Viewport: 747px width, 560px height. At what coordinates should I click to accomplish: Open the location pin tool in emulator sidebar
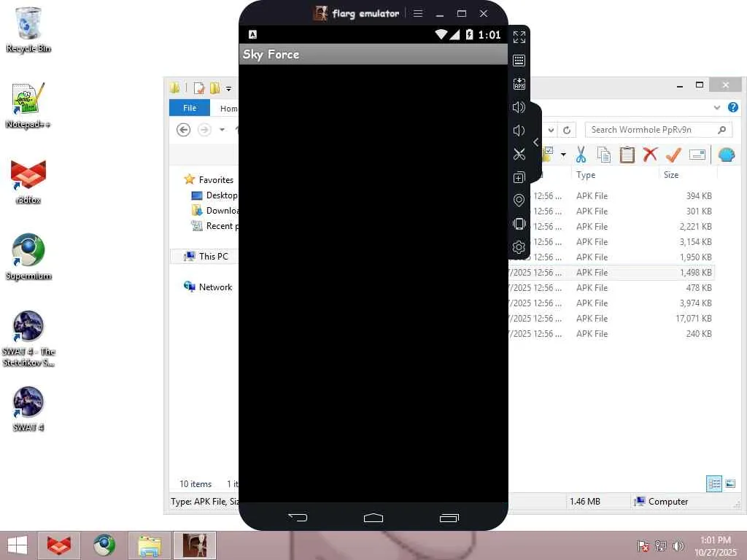coord(519,201)
